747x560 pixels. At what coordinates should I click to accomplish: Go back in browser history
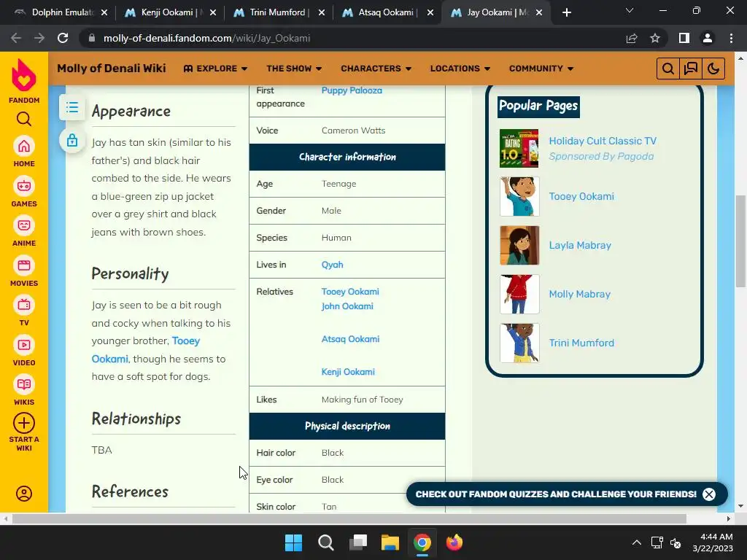[x=16, y=38]
